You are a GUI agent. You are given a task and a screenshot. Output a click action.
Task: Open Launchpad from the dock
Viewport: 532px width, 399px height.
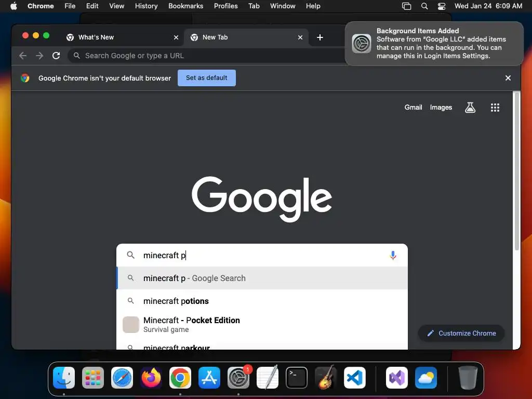[x=93, y=378]
